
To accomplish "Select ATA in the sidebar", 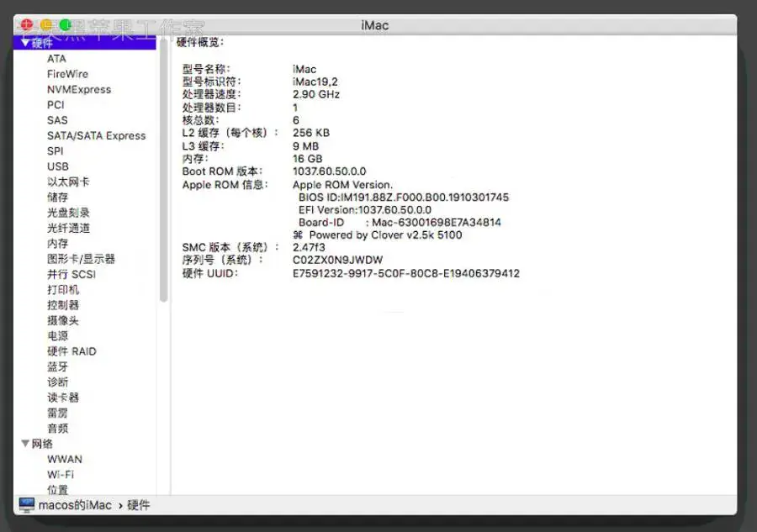I will [56, 58].
